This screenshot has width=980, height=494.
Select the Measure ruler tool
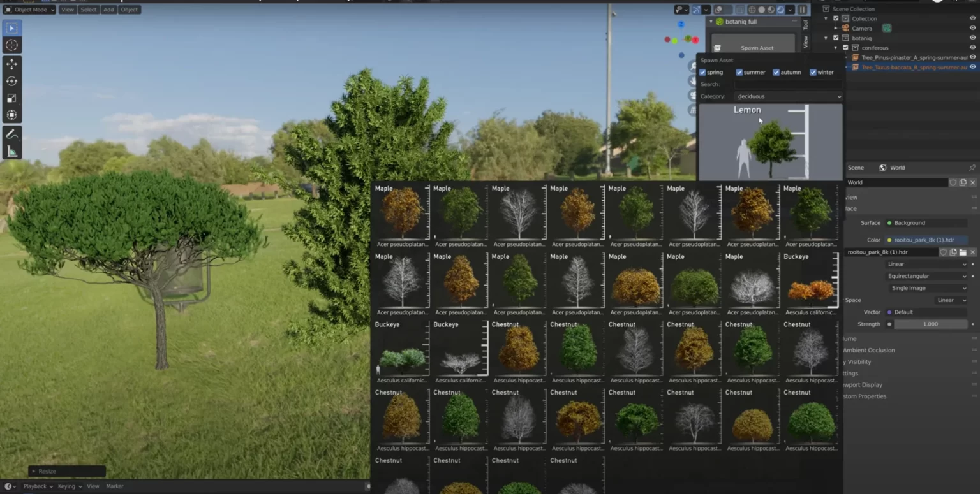click(x=11, y=151)
